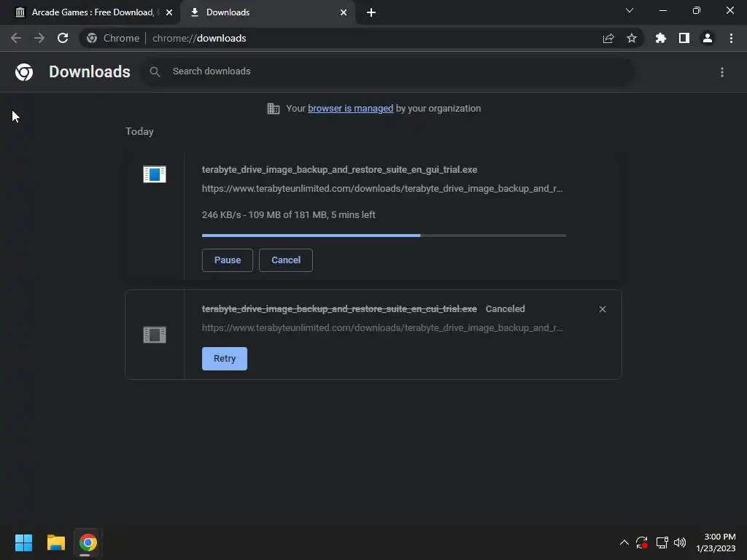Click the download speed and size status text
The height and width of the screenshot is (560, 747).
point(288,215)
